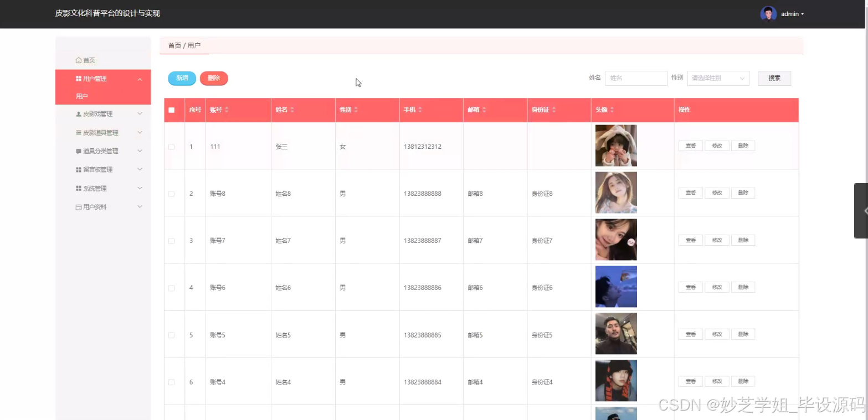The image size is (868, 420).
Task: Click 修改 for row 账号5
Action: [x=717, y=334]
